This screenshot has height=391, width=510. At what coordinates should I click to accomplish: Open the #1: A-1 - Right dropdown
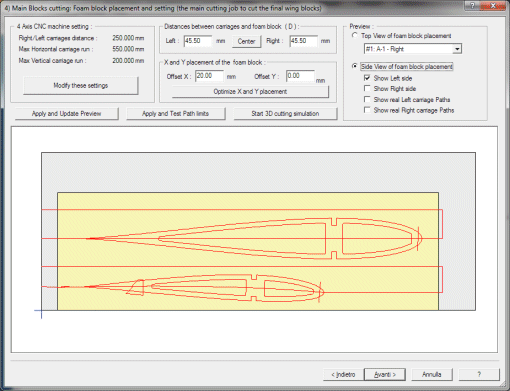[457, 49]
